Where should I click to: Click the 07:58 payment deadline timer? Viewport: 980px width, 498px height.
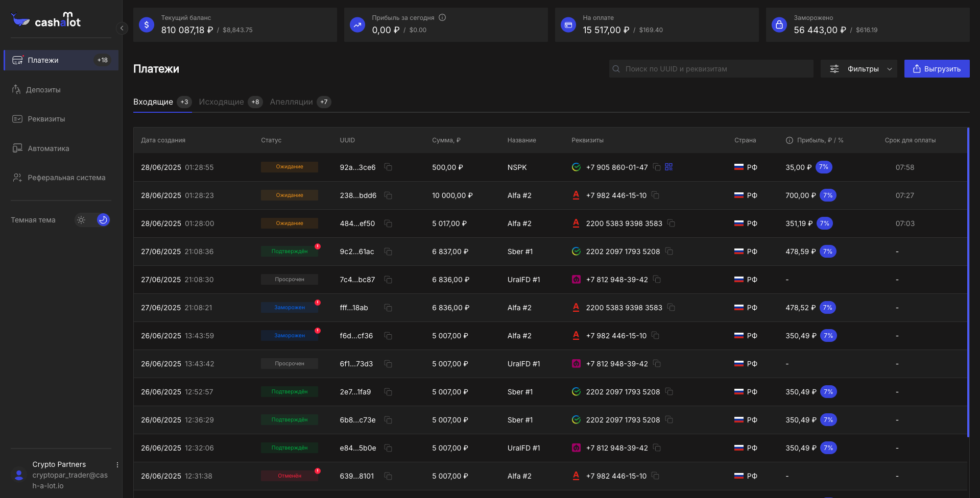coord(905,167)
